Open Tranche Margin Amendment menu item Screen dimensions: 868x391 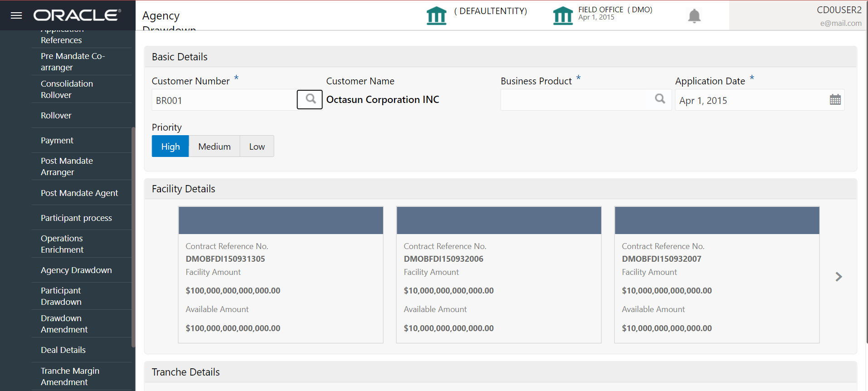(x=82, y=376)
